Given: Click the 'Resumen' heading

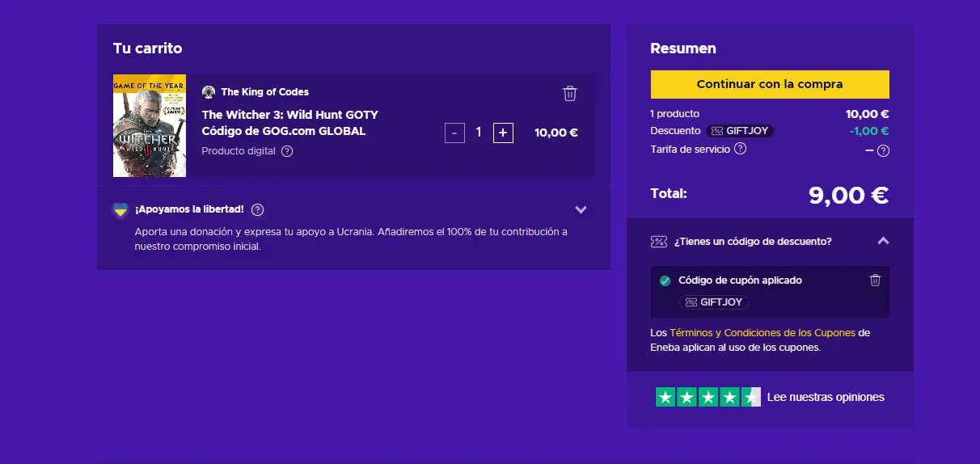Looking at the screenshot, I should pos(683,49).
